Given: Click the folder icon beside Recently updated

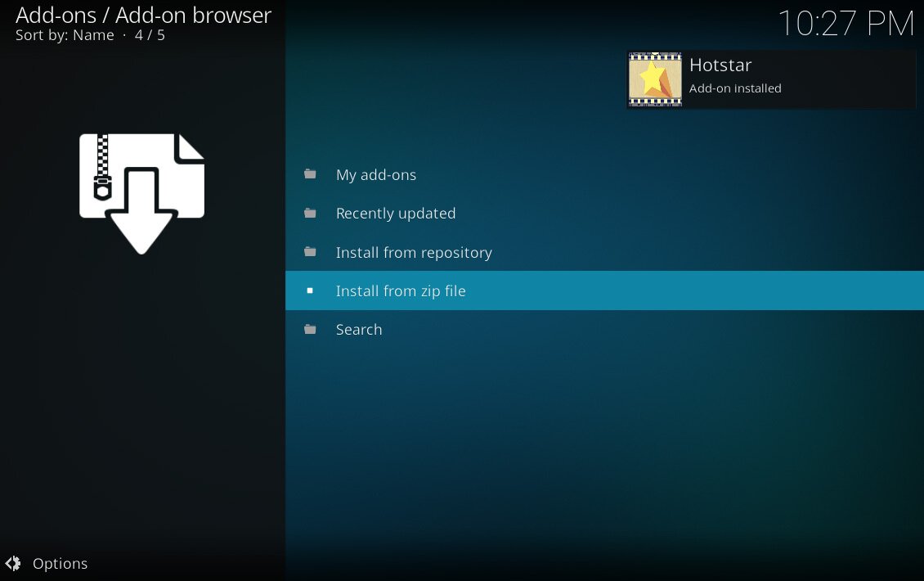Looking at the screenshot, I should tap(310, 213).
